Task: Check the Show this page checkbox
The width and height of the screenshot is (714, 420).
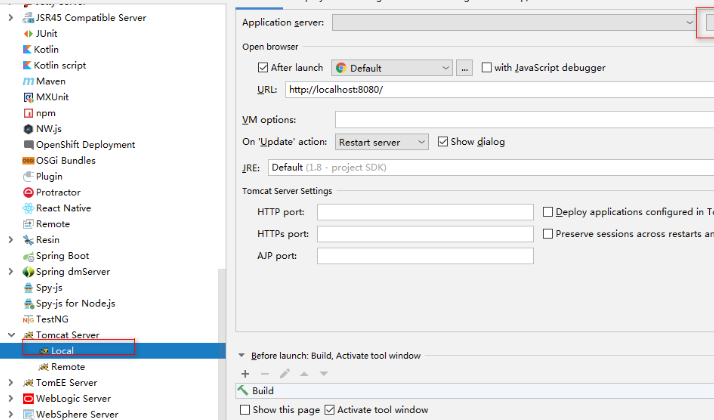Action: pyautogui.click(x=245, y=410)
